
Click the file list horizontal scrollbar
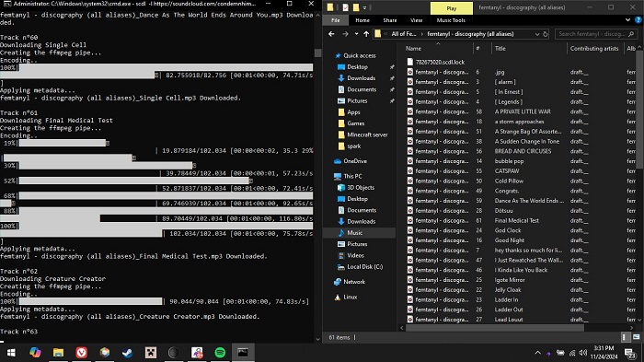495,328
